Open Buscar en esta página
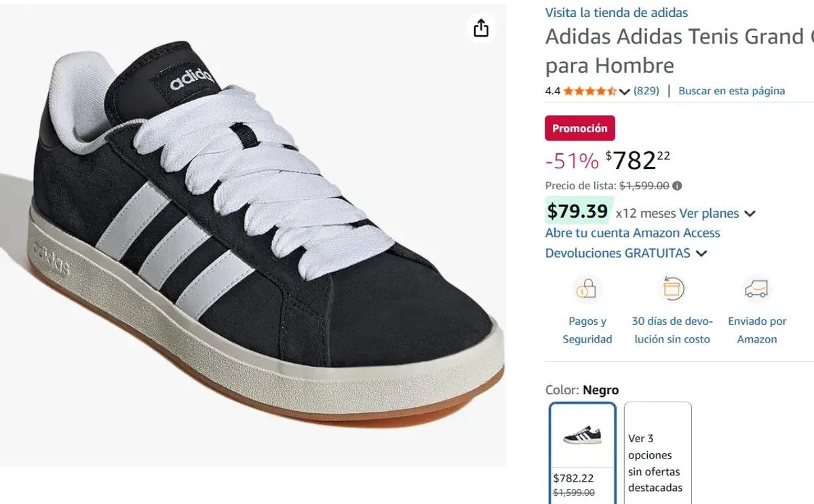 coord(731,90)
